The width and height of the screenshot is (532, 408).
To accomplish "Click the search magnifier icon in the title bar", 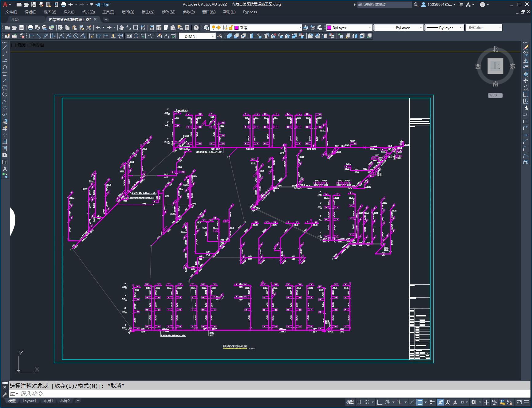I will coord(416,5).
